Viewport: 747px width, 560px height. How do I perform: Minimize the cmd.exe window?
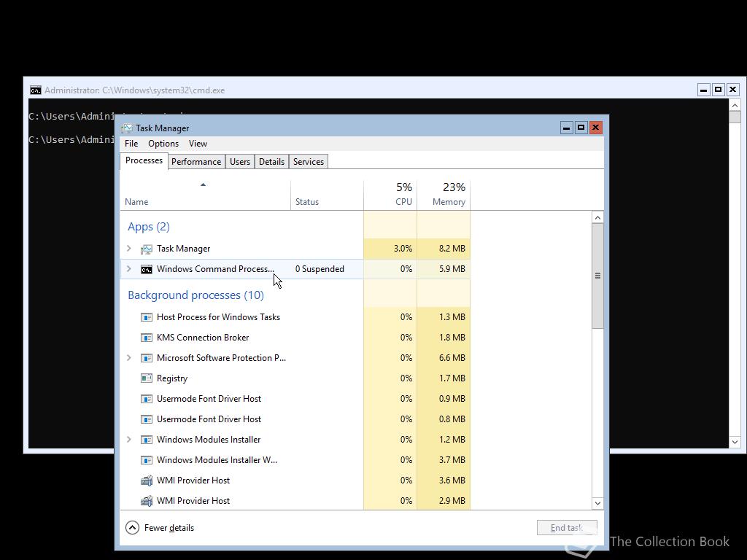[x=704, y=90]
